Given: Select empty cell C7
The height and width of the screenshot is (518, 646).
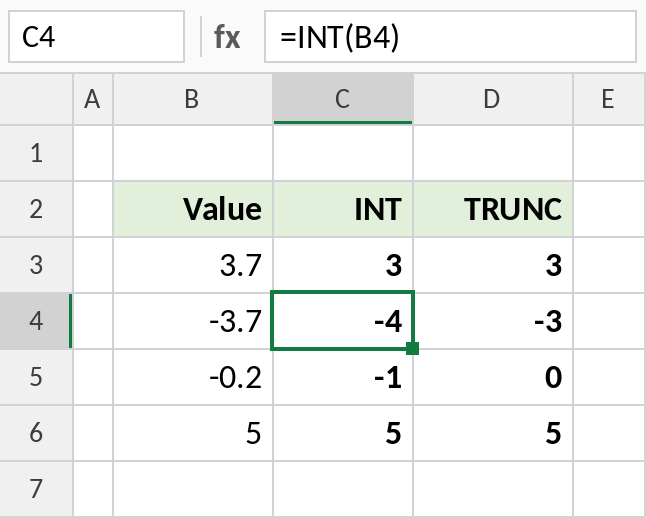Looking at the screenshot, I should (343, 489).
